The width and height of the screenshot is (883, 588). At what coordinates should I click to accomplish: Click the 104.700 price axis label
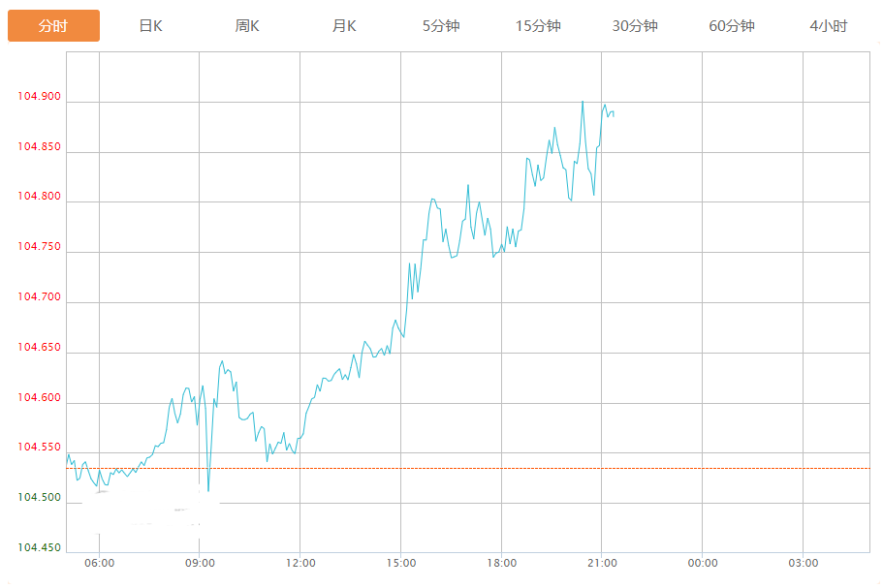click(39, 297)
